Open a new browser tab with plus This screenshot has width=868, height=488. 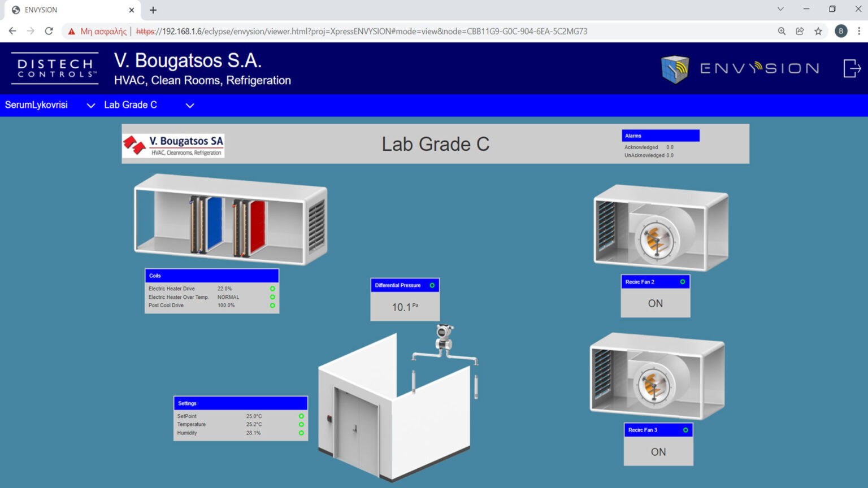coord(153,10)
